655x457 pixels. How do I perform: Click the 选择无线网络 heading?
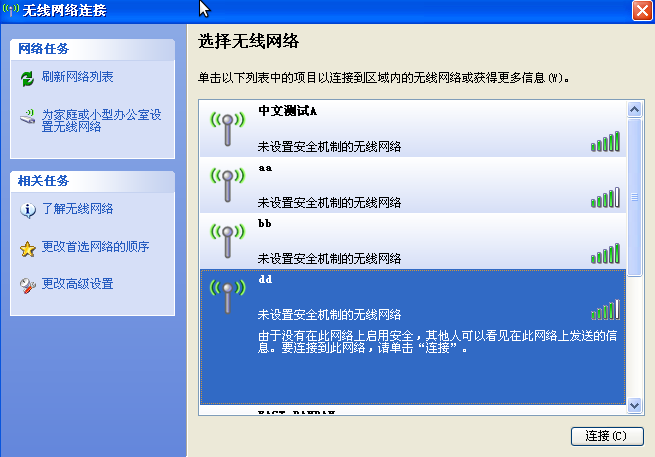tap(248, 41)
